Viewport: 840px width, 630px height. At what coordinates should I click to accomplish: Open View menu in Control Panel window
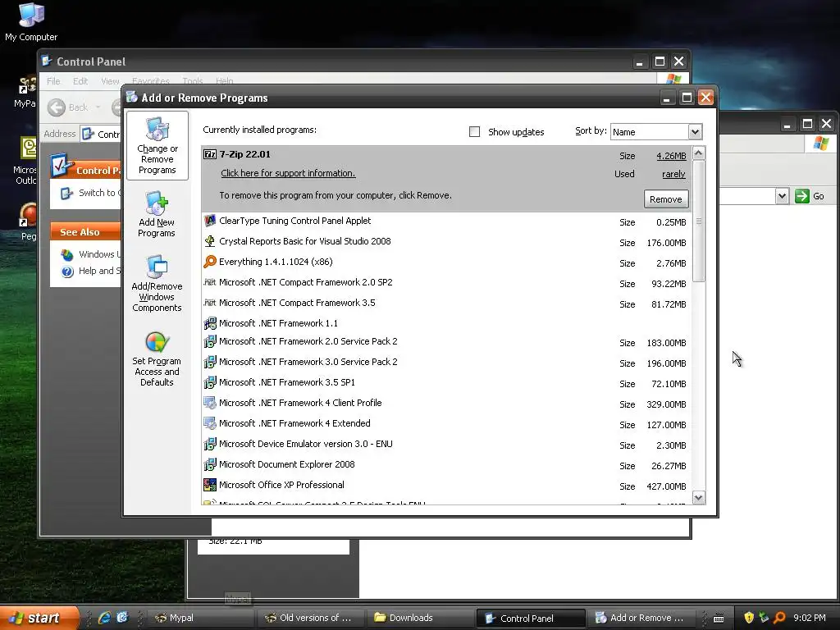[x=110, y=81]
